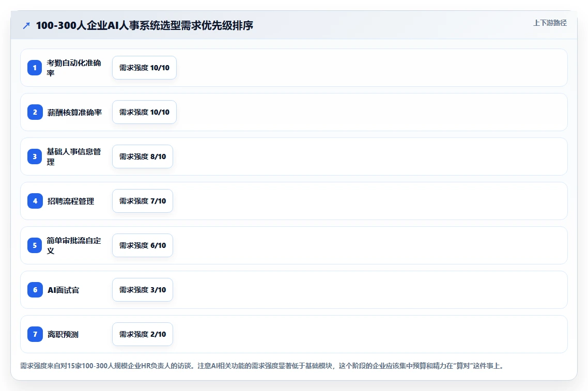Select the 考勤自动化准确率 item label

(x=74, y=68)
